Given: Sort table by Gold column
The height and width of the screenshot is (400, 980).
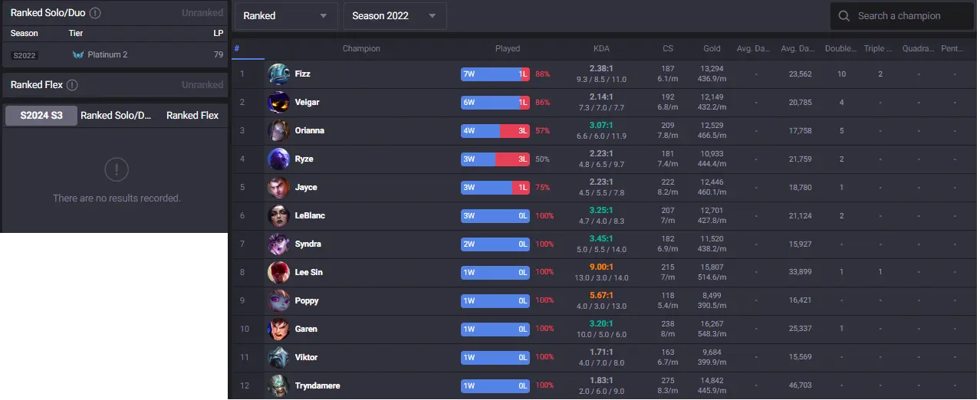Looking at the screenshot, I should pyautogui.click(x=712, y=48).
